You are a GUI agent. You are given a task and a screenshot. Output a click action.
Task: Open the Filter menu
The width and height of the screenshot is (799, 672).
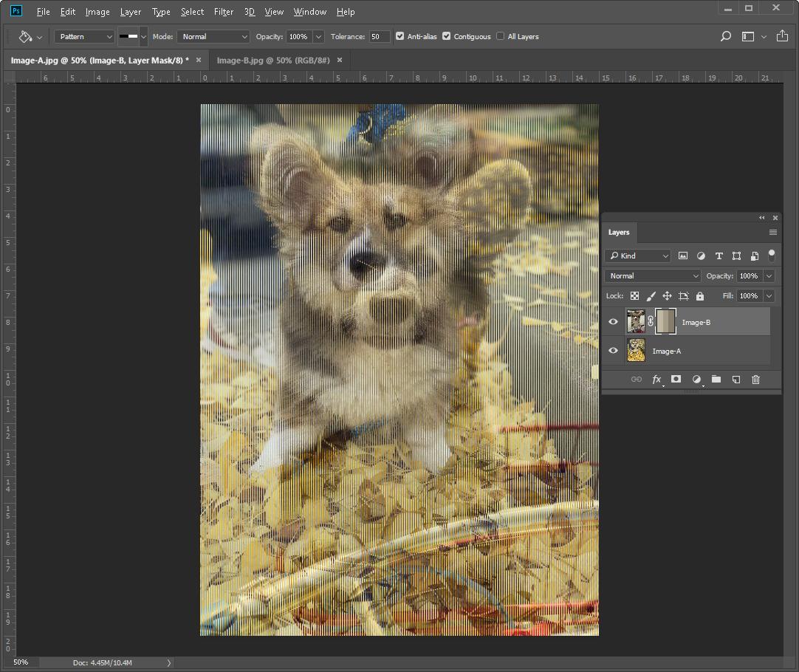(223, 12)
